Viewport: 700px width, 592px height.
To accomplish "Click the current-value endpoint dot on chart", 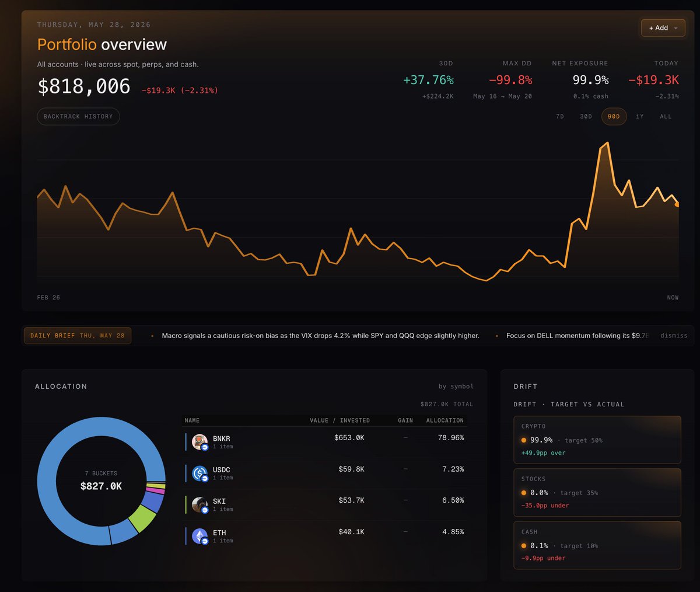I will (x=677, y=204).
